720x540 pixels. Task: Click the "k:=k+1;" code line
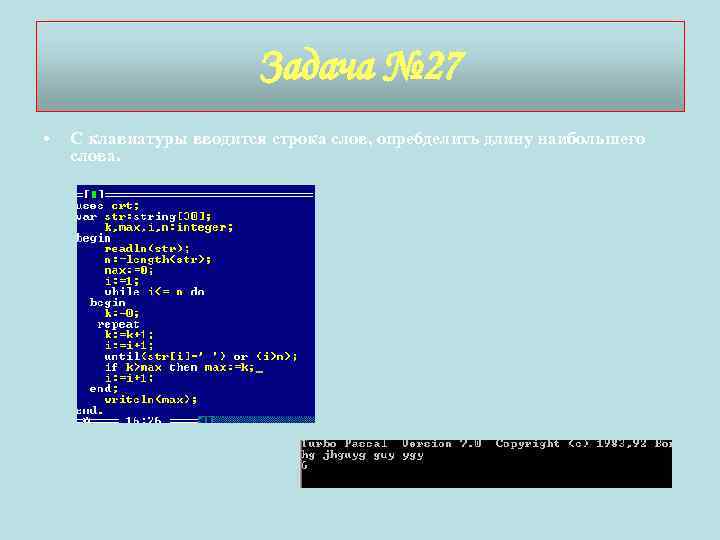click(x=129, y=335)
